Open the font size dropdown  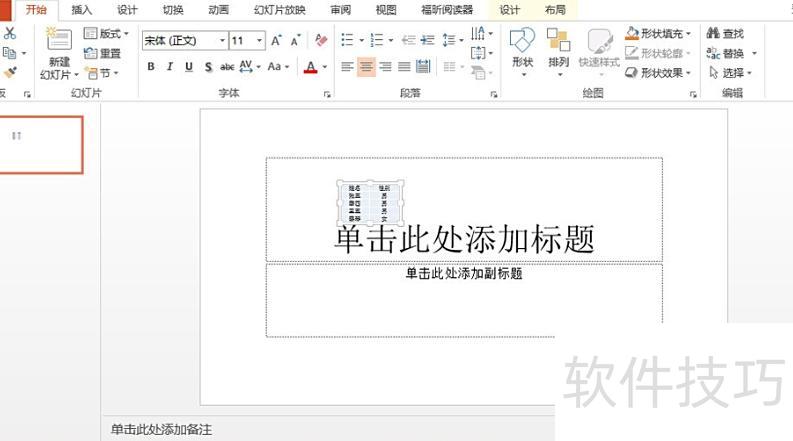point(259,40)
